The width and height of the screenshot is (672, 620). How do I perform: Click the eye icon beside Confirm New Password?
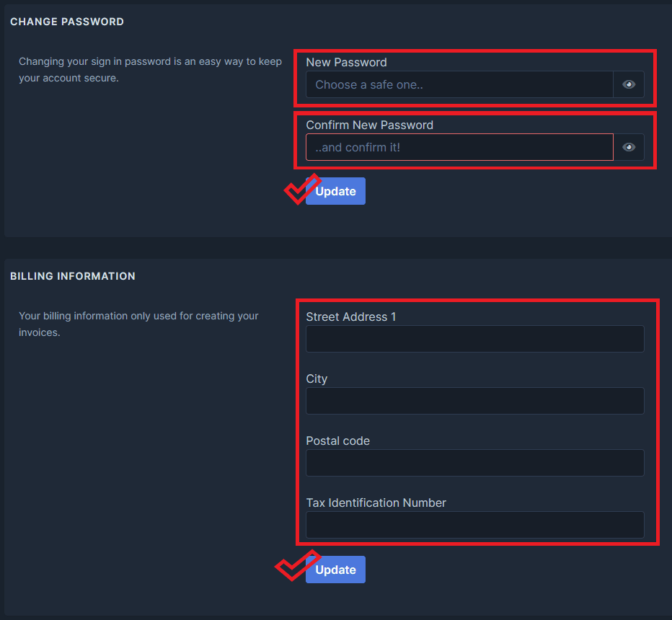(x=628, y=147)
